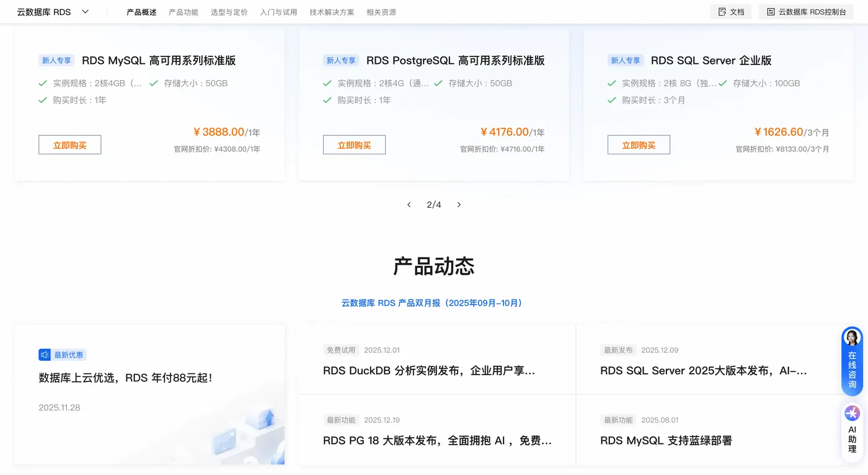
Task: Open the 产品概述 tab
Action: click(x=141, y=12)
